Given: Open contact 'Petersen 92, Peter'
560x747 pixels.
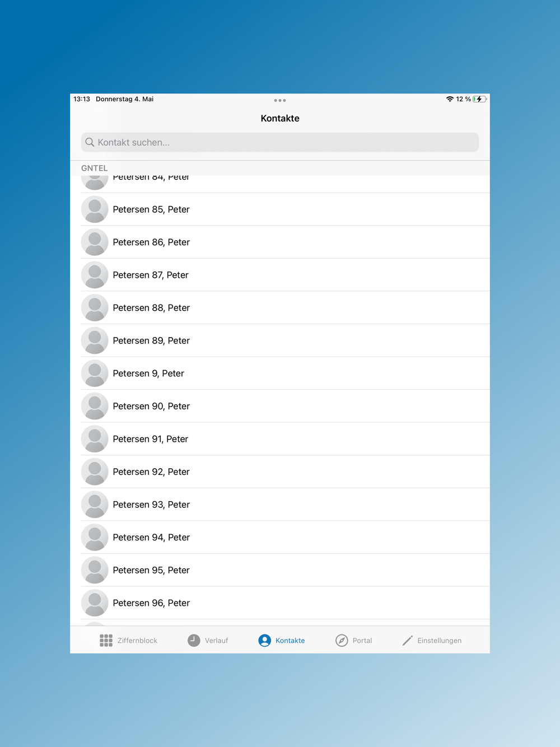Looking at the screenshot, I should click(280, 472).
